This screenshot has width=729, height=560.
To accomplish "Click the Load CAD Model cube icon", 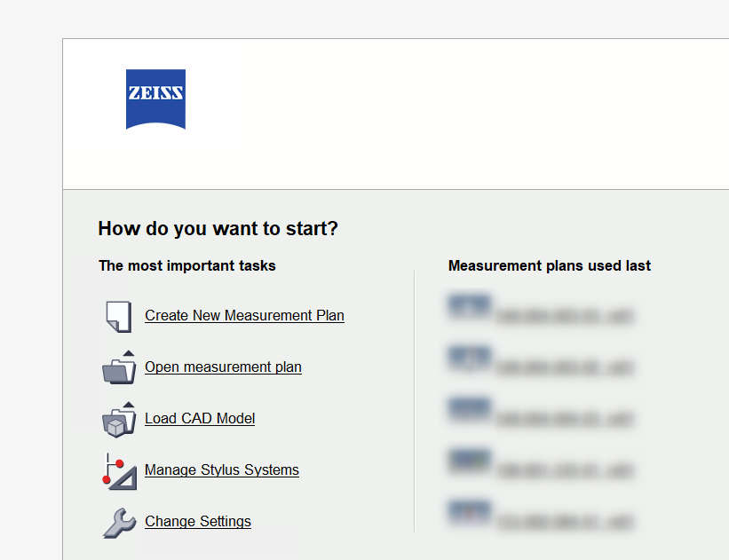I will (x=118, y=419).
